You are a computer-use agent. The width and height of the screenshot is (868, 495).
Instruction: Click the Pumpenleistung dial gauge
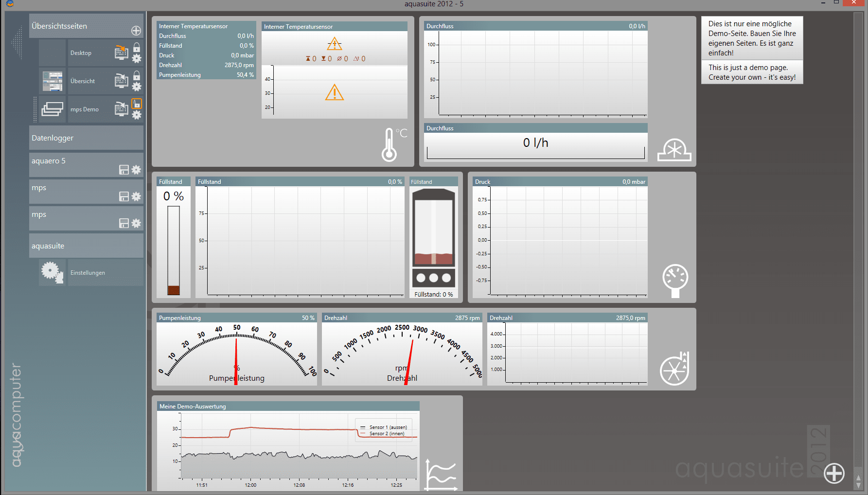coord(237,354)
